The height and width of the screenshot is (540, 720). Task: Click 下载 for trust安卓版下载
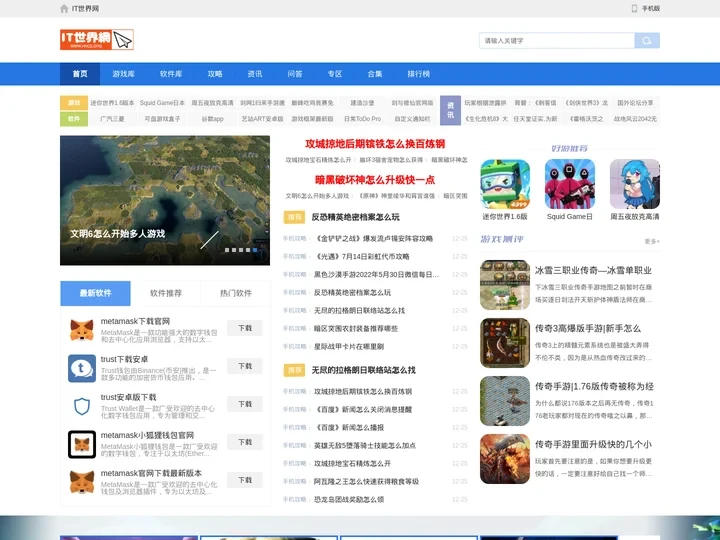tap(245, 404)
